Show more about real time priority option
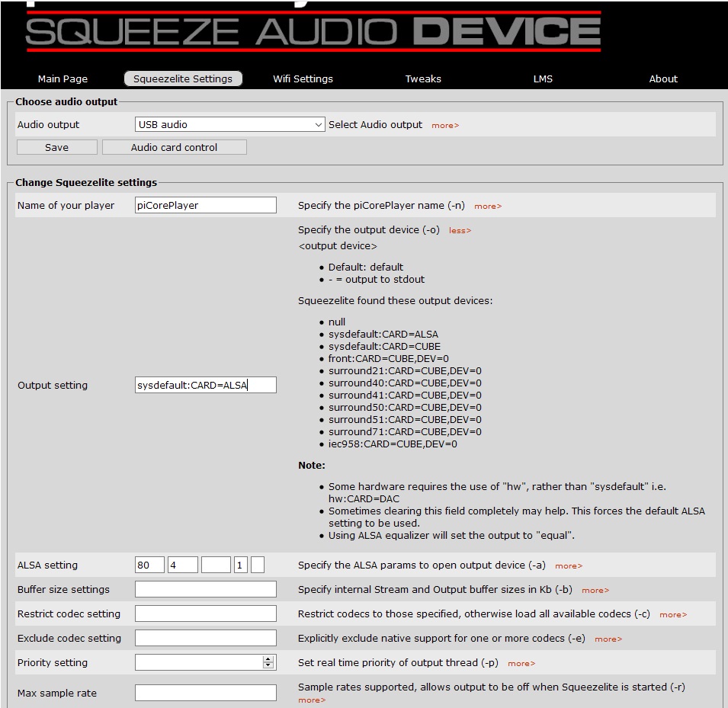This screenshot has width=728, height=708. [521, 664]
